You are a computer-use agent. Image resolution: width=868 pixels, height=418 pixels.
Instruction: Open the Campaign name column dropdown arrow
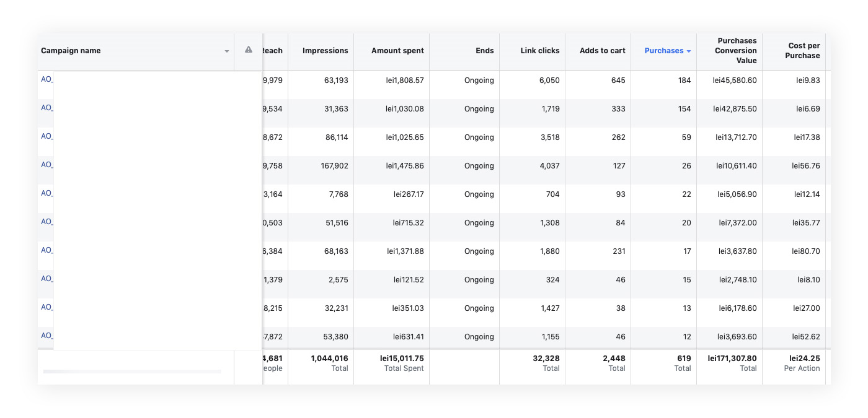click(x=227, y=51)
